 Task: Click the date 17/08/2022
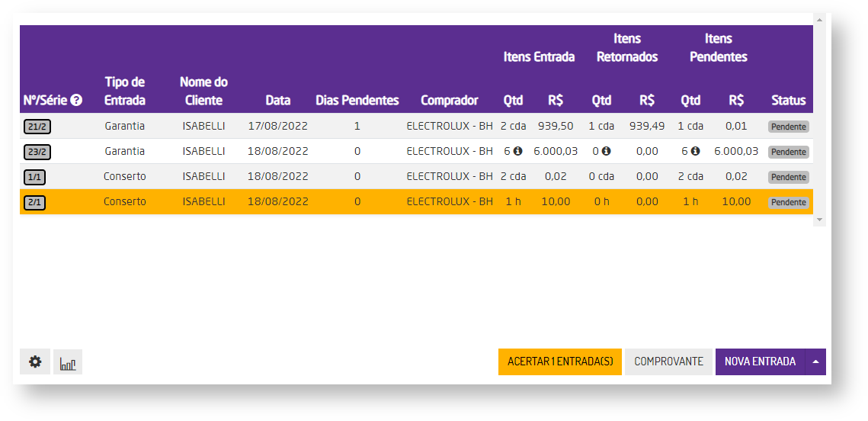(278, 127)
